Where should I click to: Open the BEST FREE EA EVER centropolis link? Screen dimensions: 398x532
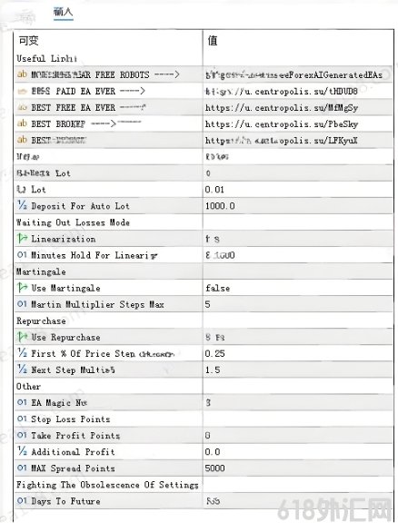tap(282, 108)
